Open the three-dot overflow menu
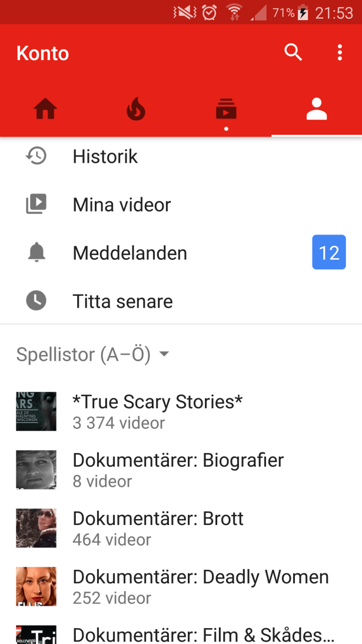 pyautogui.click(x=340, y=52)
